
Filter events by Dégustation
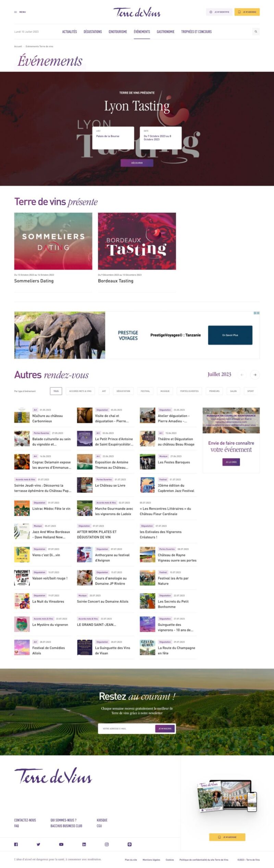[x=123, y=391]
